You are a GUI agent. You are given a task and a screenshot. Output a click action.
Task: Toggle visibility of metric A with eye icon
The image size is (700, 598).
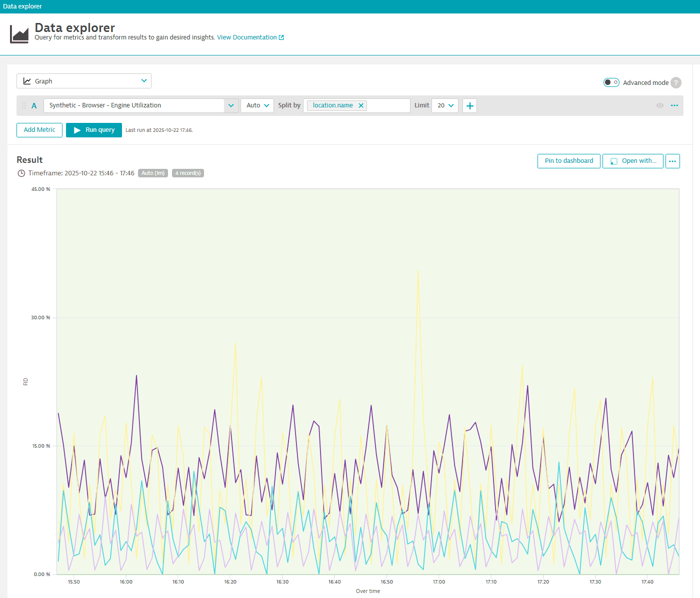coord(659,105)
